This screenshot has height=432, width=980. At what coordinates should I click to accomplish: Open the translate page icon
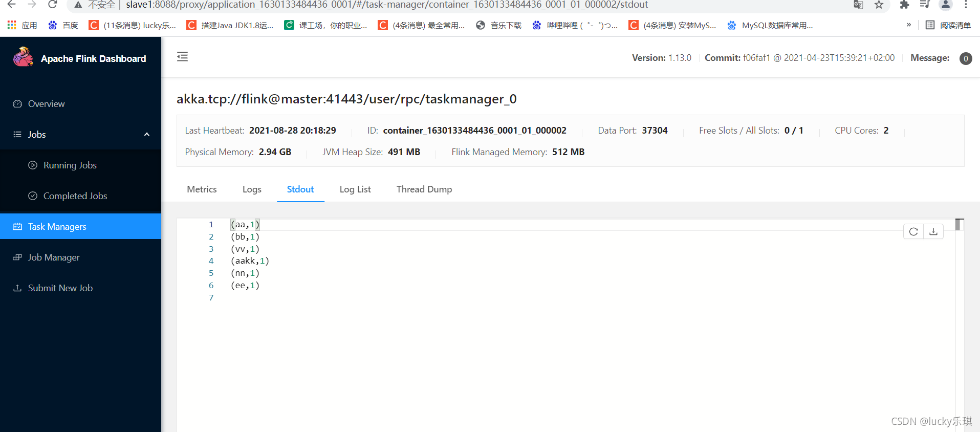click(858, 5)
